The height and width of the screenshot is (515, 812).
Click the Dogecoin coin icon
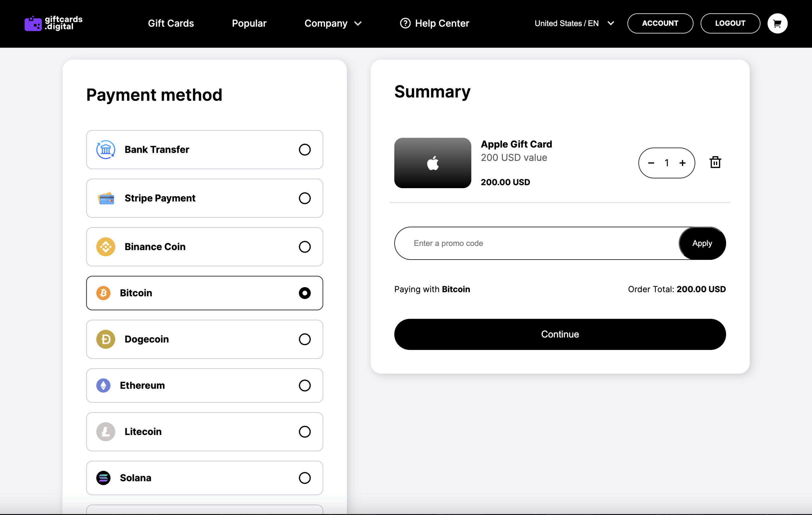tap(106, 339)
